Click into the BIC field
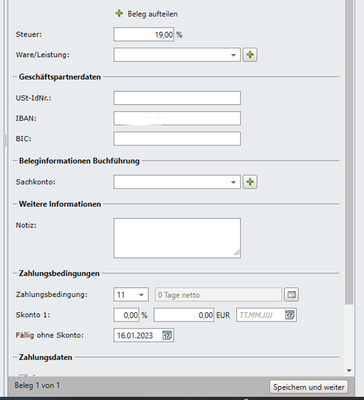The width and height of the screenshot is (364, 400). pos(177,139)
